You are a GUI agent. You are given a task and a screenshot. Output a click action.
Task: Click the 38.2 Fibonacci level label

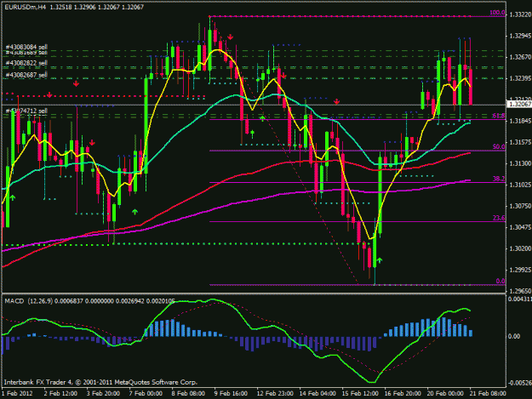point(499,179)
